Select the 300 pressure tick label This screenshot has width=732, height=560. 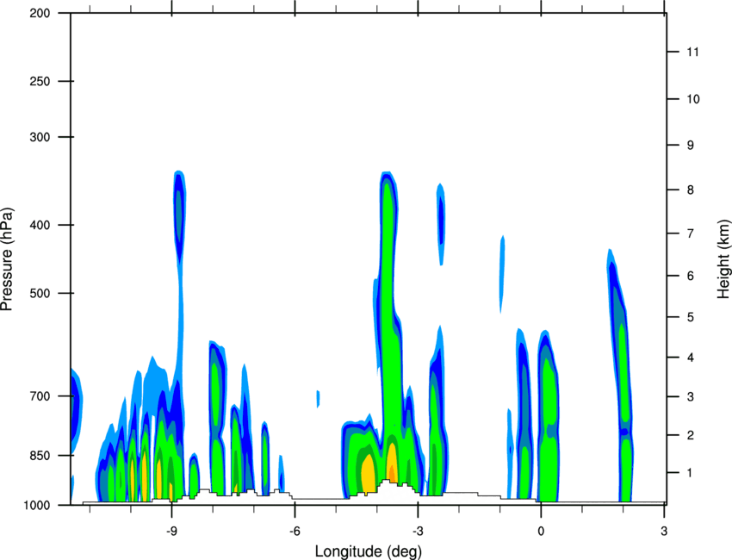click(40, 137)
